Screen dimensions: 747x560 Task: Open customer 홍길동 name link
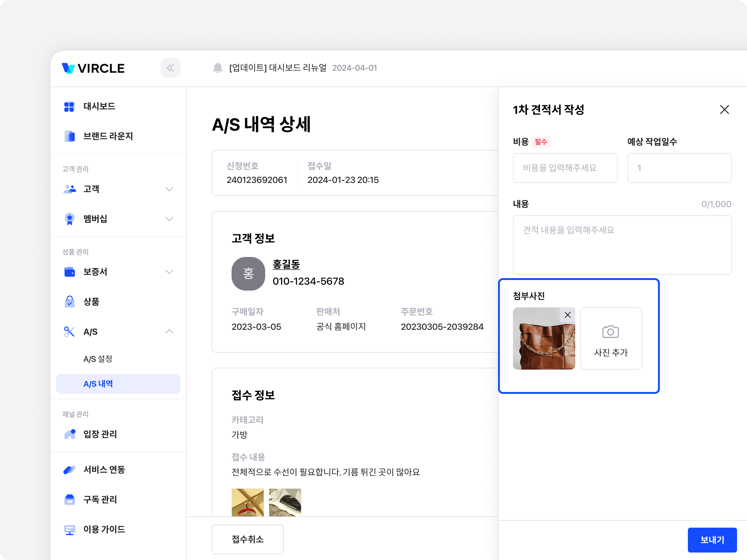[286, 264]
